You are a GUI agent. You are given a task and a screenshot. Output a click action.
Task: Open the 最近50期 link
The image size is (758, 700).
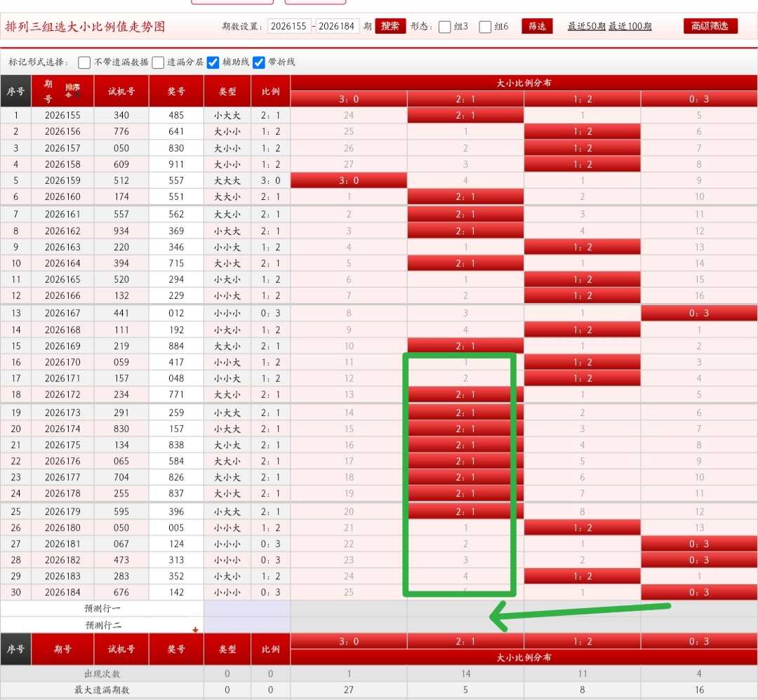[x=586, y=26]
